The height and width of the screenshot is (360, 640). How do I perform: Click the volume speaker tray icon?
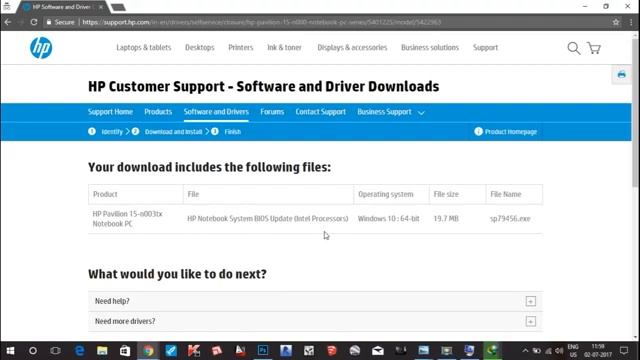(x=559, y=351)
